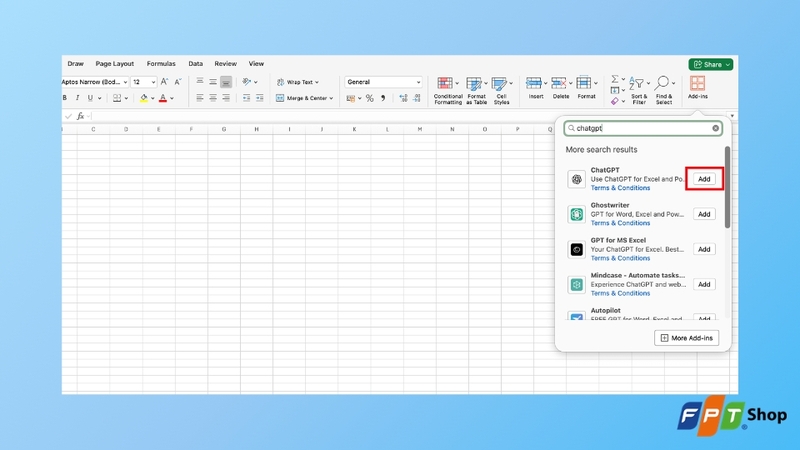This screenshot has height=450, width=800.
Task: Open Sort & Filter
Action: point(639,91)
